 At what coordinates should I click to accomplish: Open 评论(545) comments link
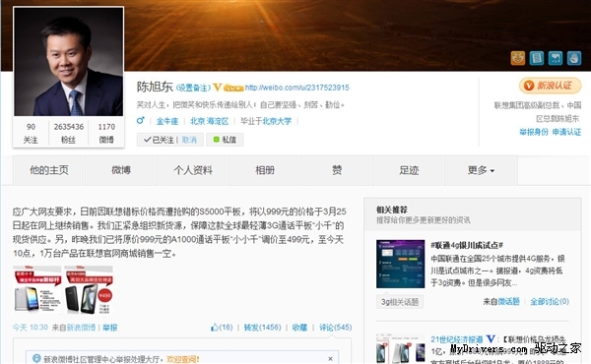pyautogui.click(x=336, y=328)
